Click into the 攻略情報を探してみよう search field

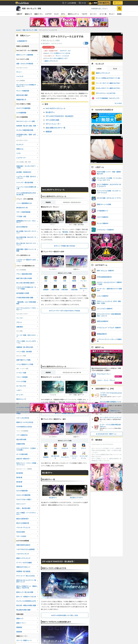click(103, 8)
